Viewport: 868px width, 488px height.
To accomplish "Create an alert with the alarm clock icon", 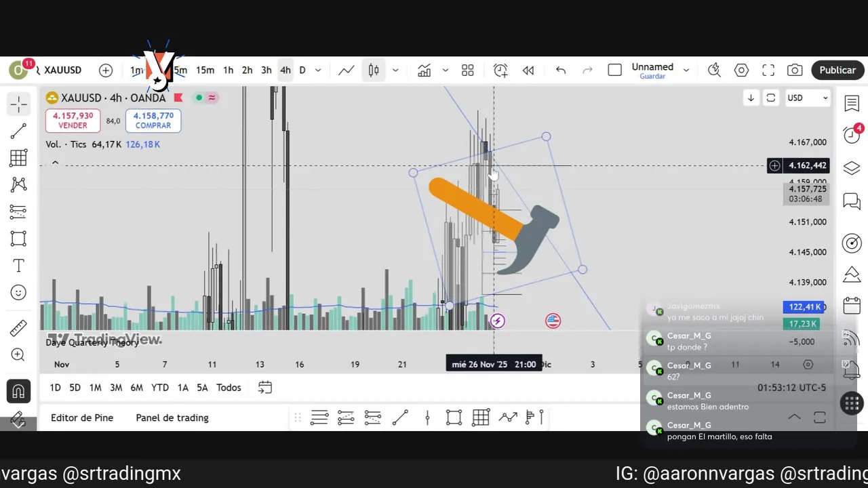I will pyautogui.click(x=500, y=70).
